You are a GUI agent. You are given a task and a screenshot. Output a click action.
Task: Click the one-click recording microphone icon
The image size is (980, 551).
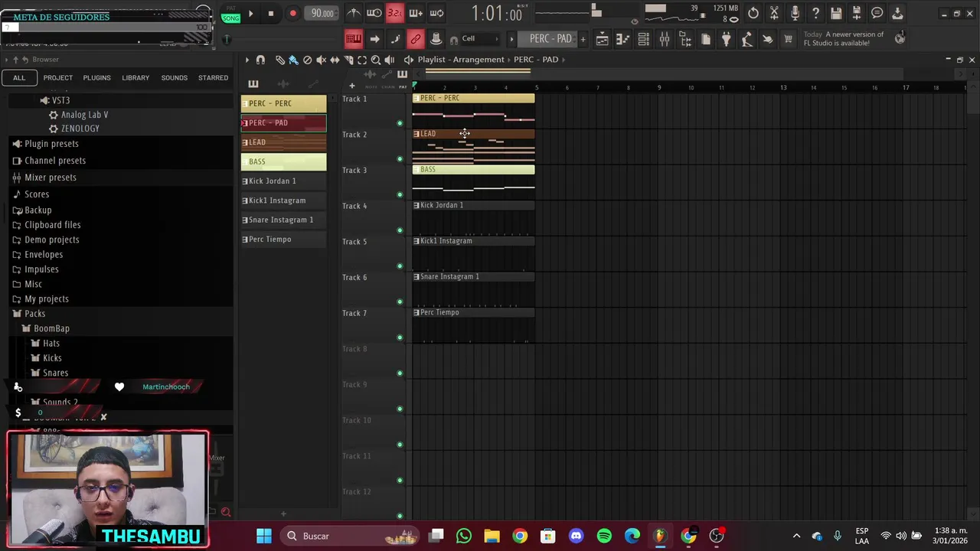[795, 13]
